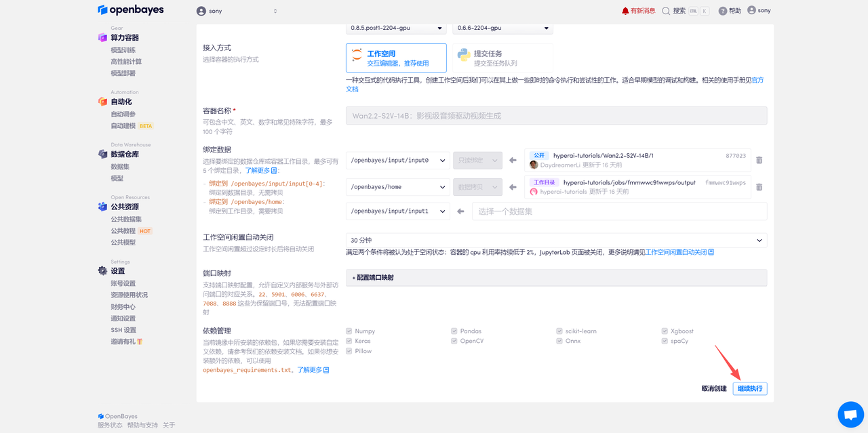Image resolution: width=868 pixels, height=433 pixels.
Task: Click arrow icon next to /openbayes/home binding
Action: coord(513,187)
